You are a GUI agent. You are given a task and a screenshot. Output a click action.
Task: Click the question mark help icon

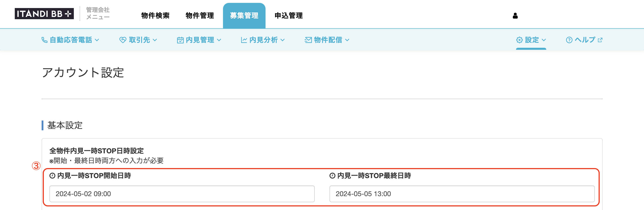pos(569,40)
